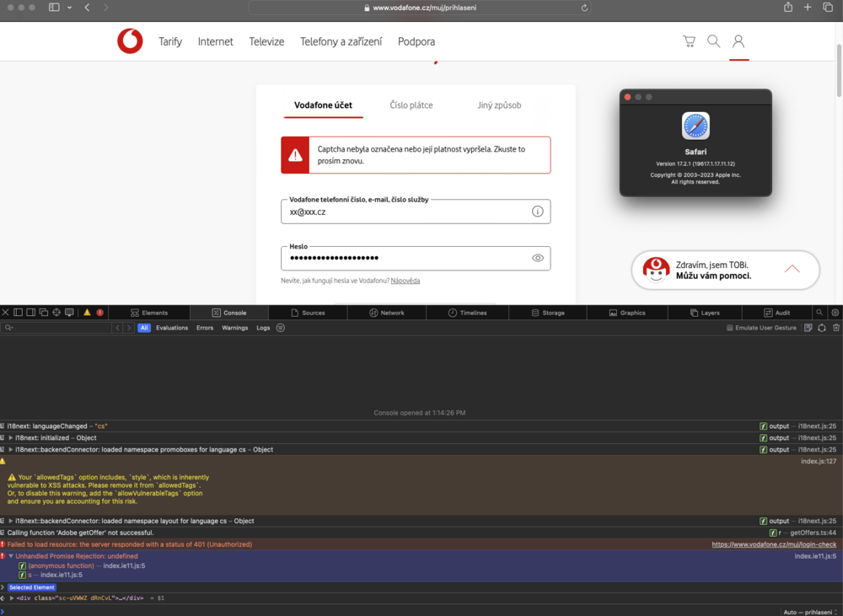This screenshot has width=843, height=616.
Task: Switch to the Číslo plátce tab
Action: (411, 105)
